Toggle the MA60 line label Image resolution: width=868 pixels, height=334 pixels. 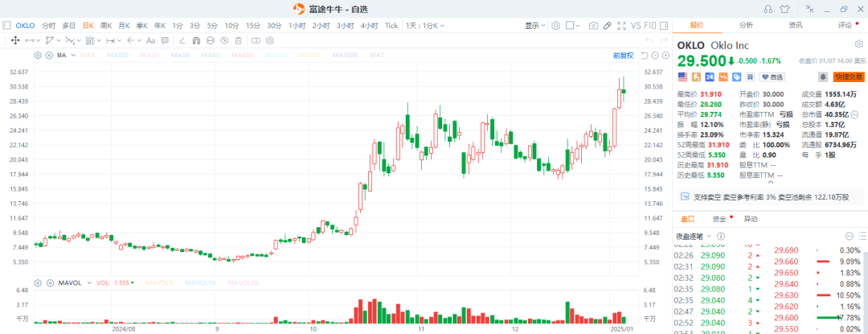pos(211,56)
